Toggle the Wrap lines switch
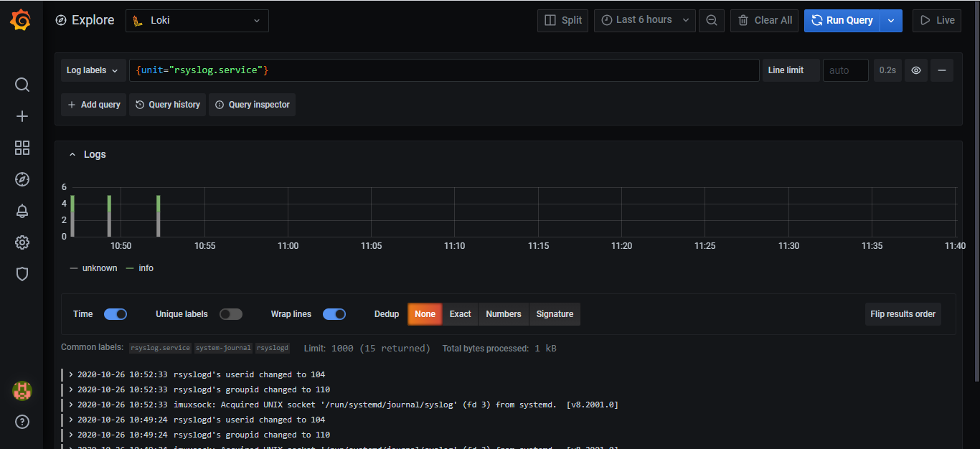 pyautogui.click(x=334, y=314)
